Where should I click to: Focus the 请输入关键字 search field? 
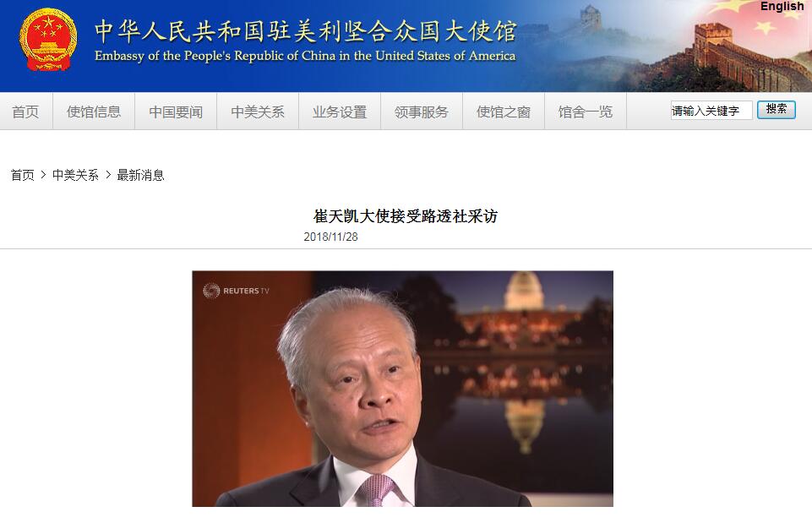[x=711, y=111]
